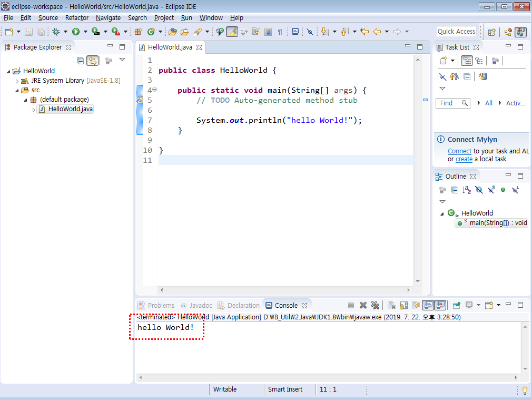Click All working set filter

pos(489,103)
